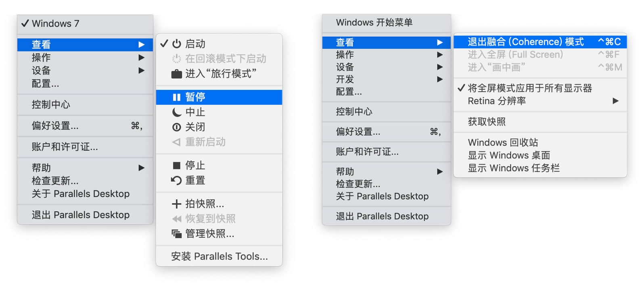Choose 获取快照 in the view submenu

tap(487, 122)
